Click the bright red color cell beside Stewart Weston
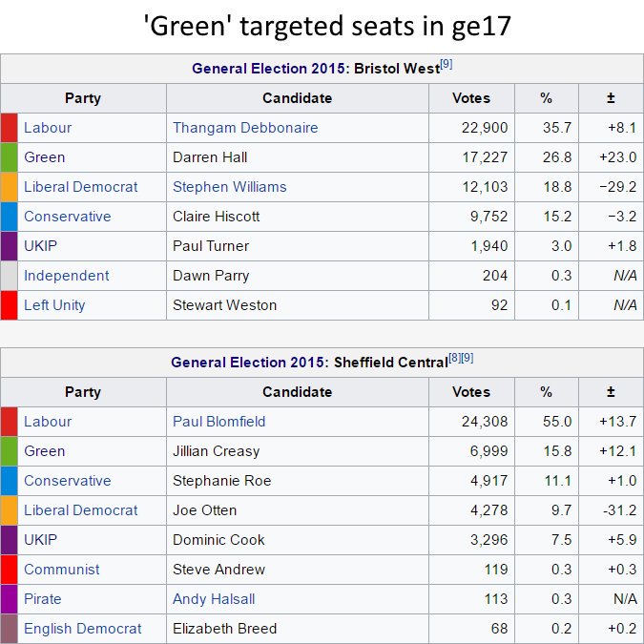 [x=9, y=305]
